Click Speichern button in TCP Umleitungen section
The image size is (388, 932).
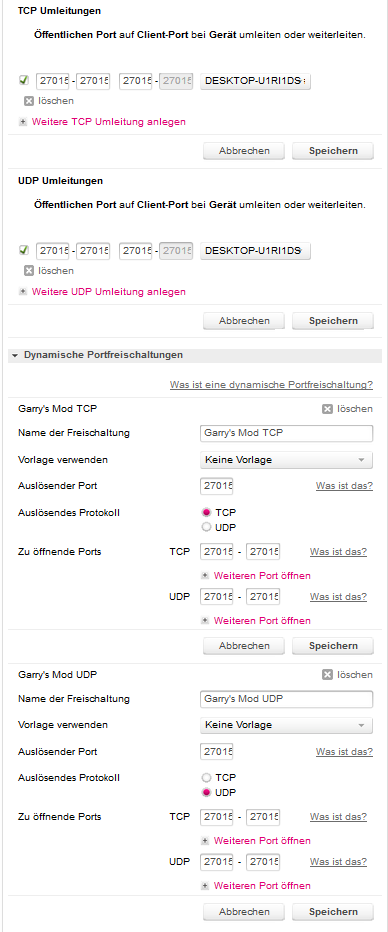tap(333, 150)
